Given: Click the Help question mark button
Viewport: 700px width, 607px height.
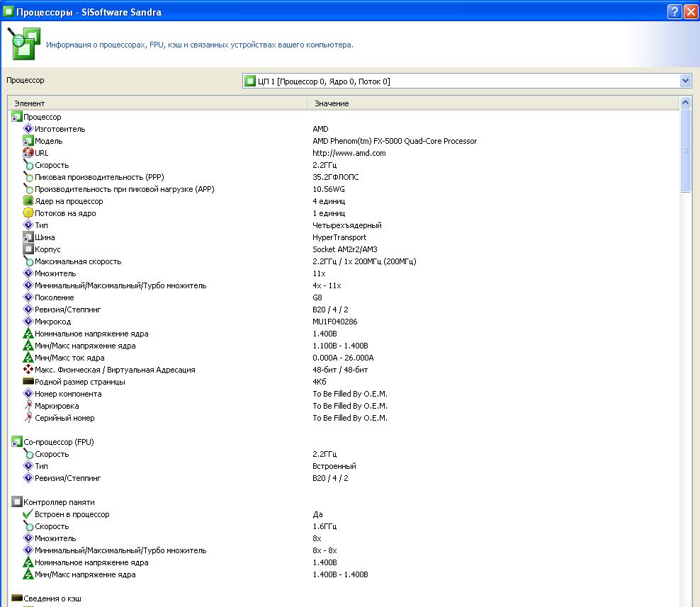Looking at the screenshot, I should (x=674, y=11).
